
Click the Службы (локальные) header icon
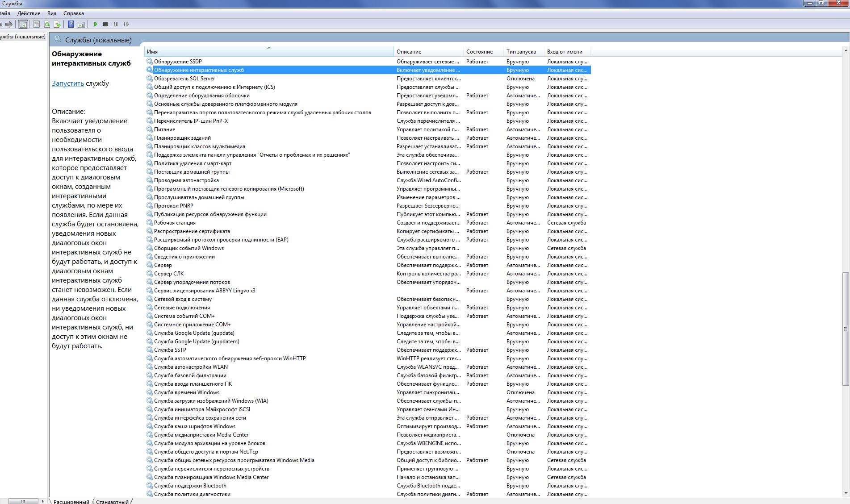pyautogui.click(x=57, y=39)
